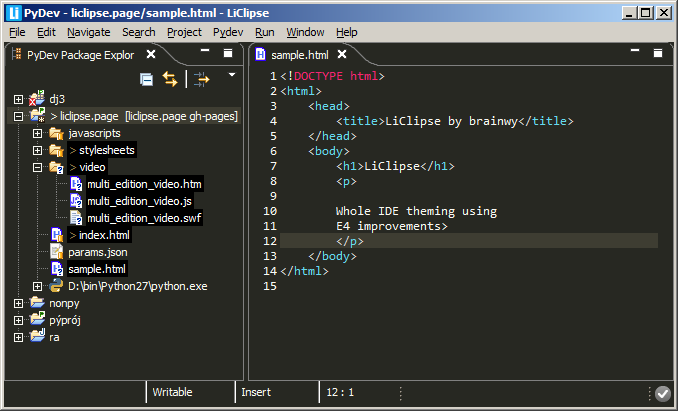Open the Help menu
This screenshot has height=411, width=678.
coord(347,32)
